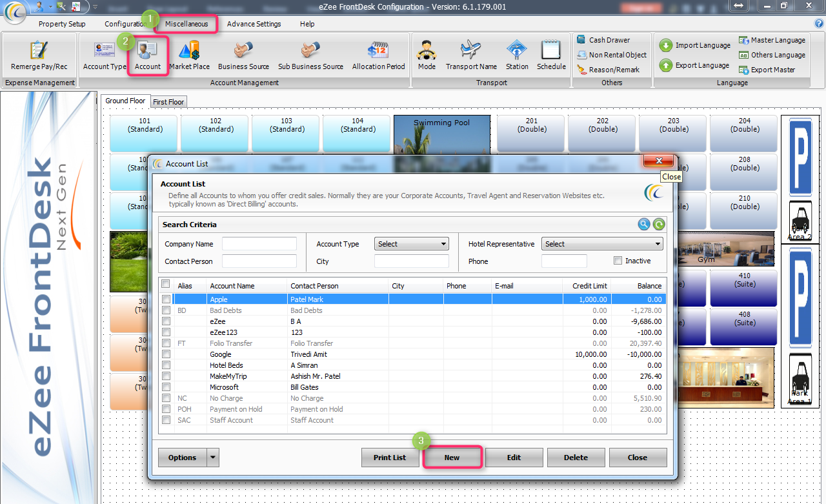826x504 pixels.
Task: Select the Bill Gates contact cell
Action: coord(337,387)
